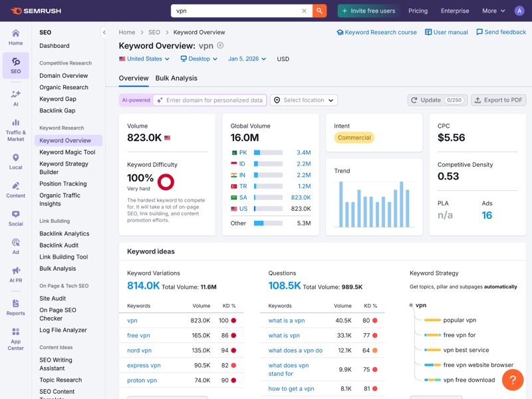Image resolution: width=532 pixels, height=399 pixels.
Task: Open the App Center icon
Action: [15, 338]
